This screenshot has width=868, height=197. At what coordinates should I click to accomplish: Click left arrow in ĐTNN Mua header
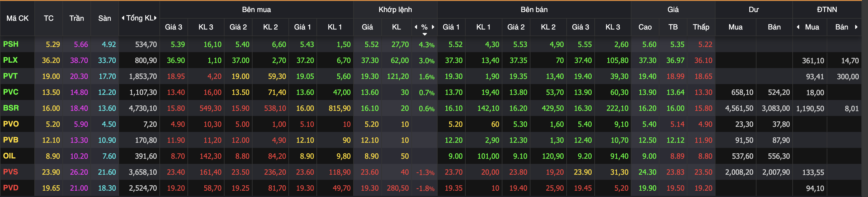pos(798,27)
